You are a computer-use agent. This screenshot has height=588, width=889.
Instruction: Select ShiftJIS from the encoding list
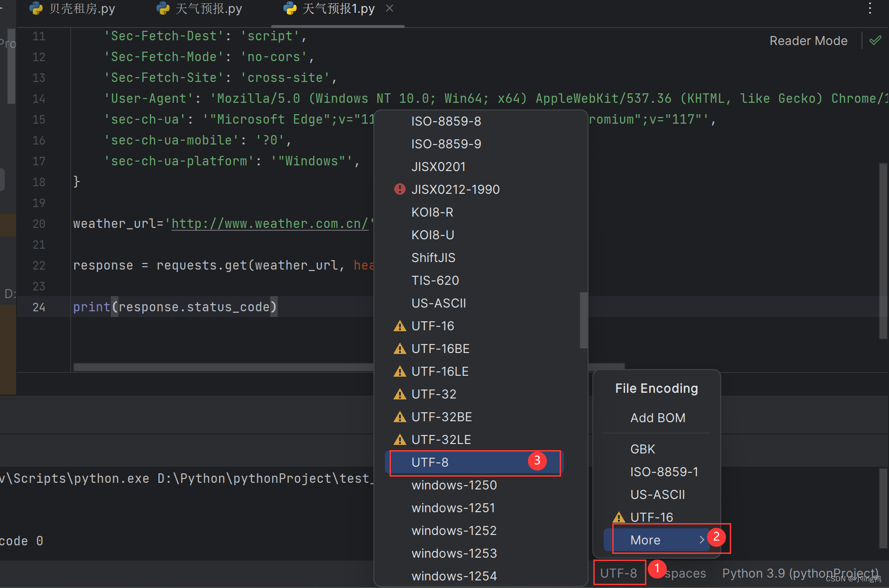(x=433, y=257)
